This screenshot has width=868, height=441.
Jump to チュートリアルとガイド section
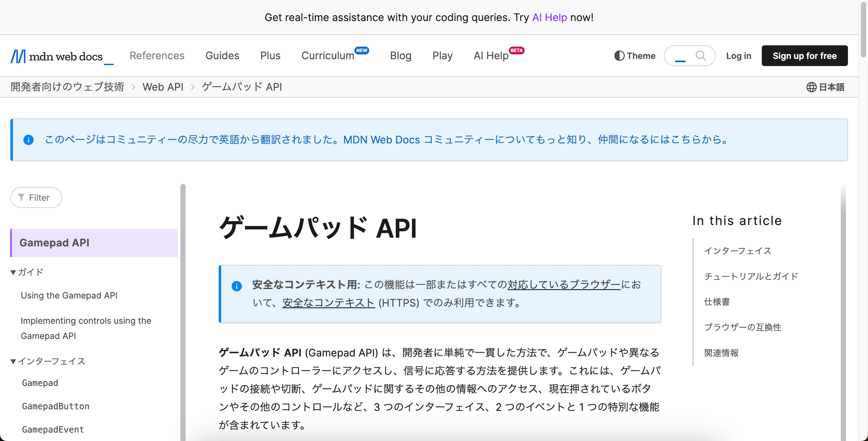pos(751,277)
